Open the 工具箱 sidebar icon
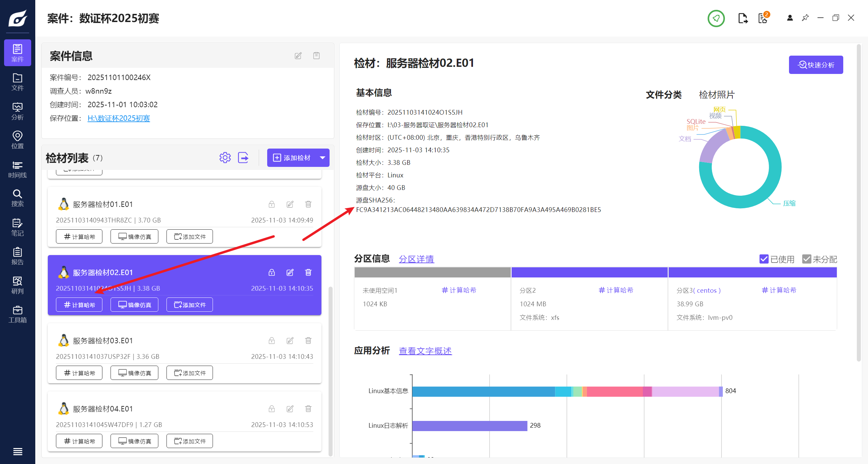Screen dimensions: 868x464 [x=17, y=314]
